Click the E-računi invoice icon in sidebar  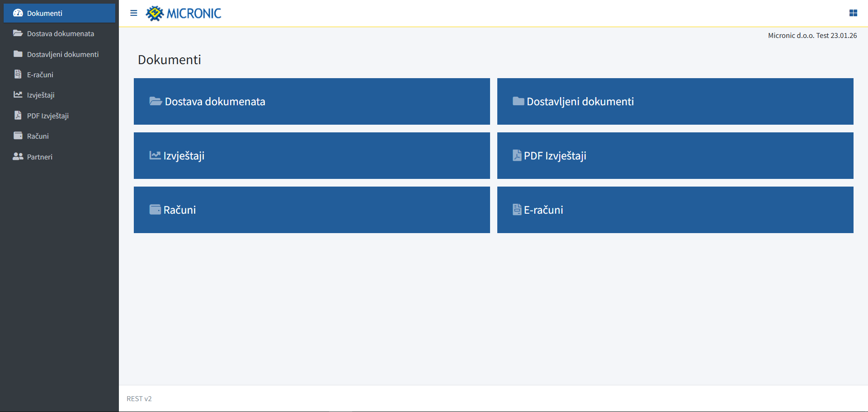click(18, 74)
